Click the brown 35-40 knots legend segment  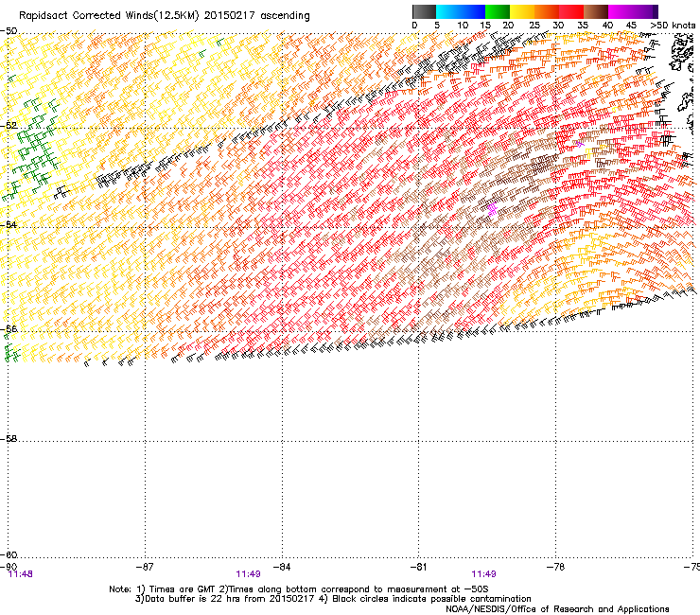coord(596,11)
